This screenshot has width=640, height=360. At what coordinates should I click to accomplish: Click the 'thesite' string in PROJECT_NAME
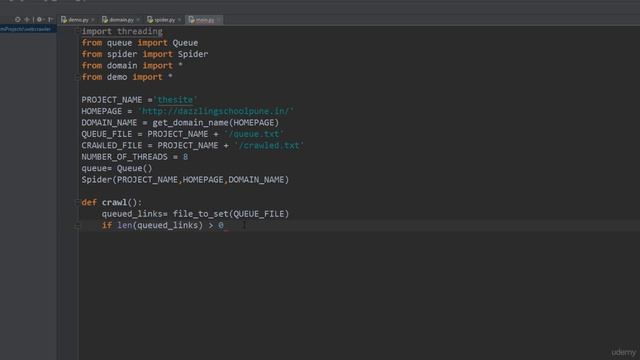point(175,100)
